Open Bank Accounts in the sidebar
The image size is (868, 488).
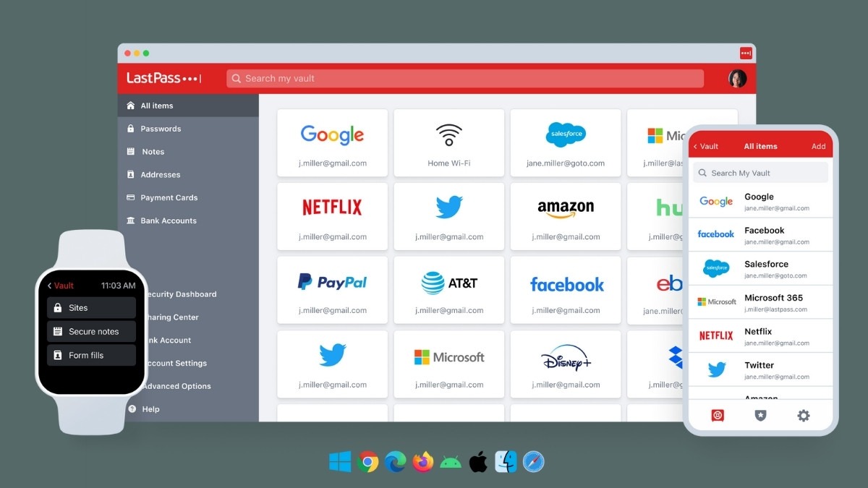pos(188,221)
